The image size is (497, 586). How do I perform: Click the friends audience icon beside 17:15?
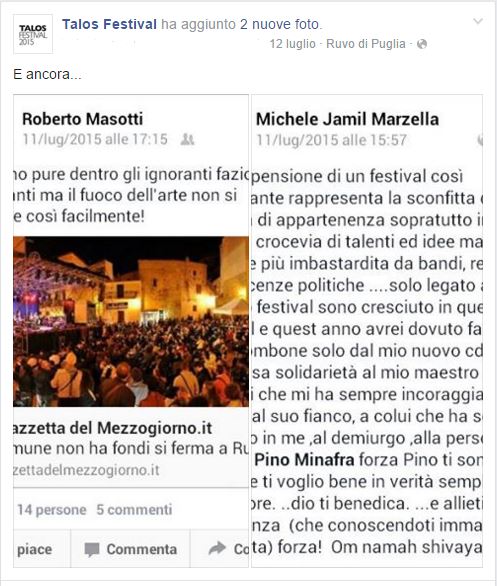click(187, 139)
